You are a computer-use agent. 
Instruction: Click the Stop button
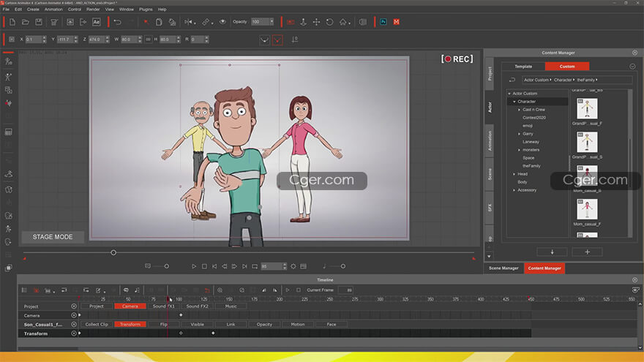[204, 266]
